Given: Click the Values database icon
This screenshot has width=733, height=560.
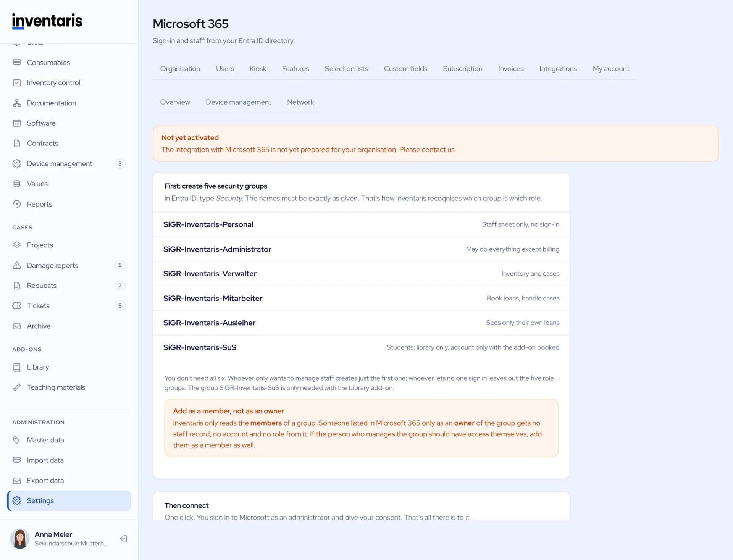Looking at the screenshot, I should tap(17, 184).
